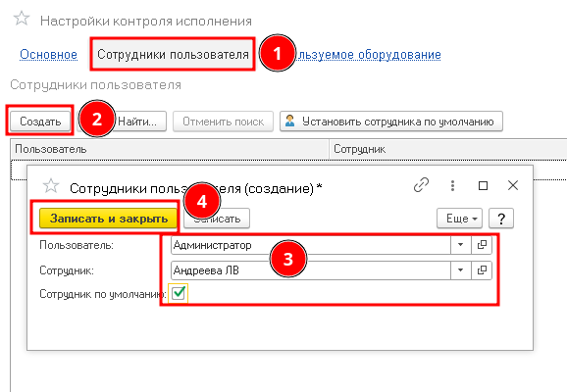Open the three-dot dialog options menu
The image size is (567, 392).
[x=452, y=185]
